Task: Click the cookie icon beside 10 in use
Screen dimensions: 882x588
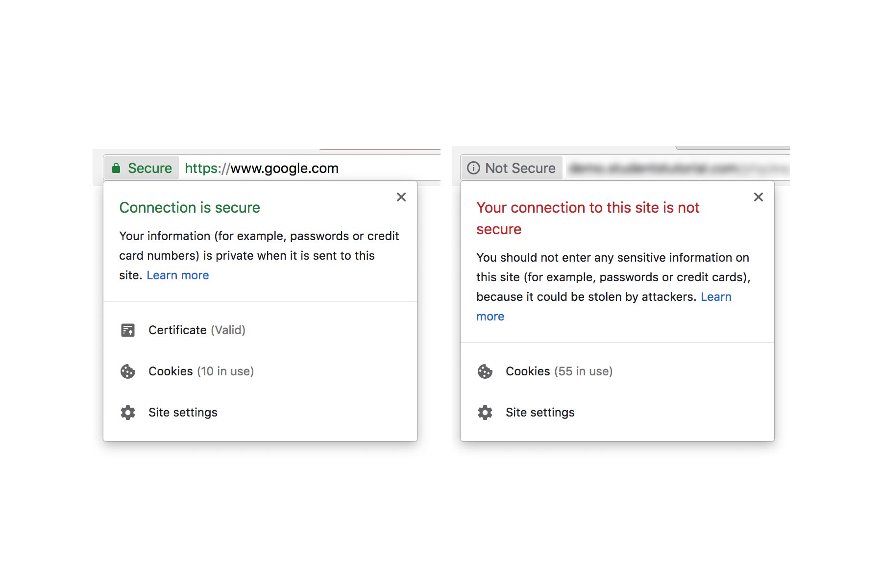Action: [x=128, y=371]
